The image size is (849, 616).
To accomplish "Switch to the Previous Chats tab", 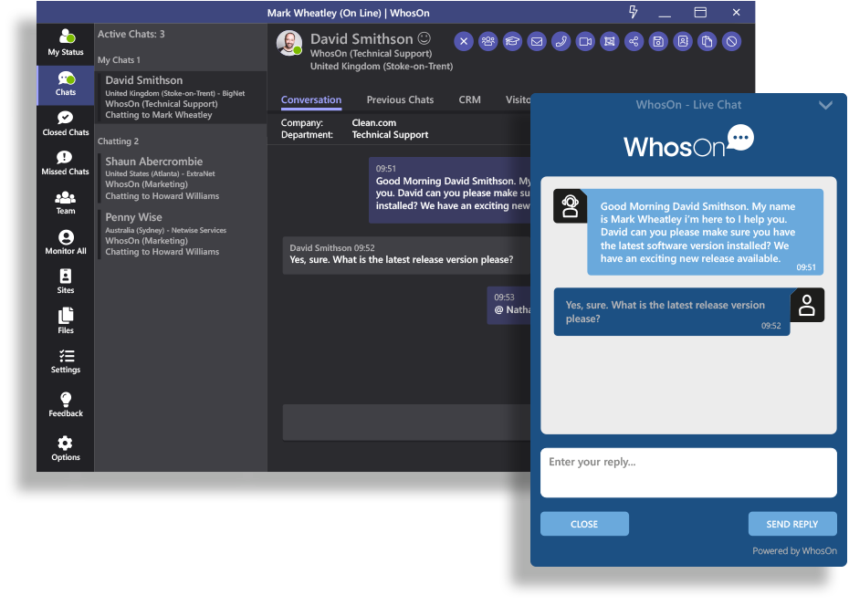I will pyautogui.click(x=400, y=100).
